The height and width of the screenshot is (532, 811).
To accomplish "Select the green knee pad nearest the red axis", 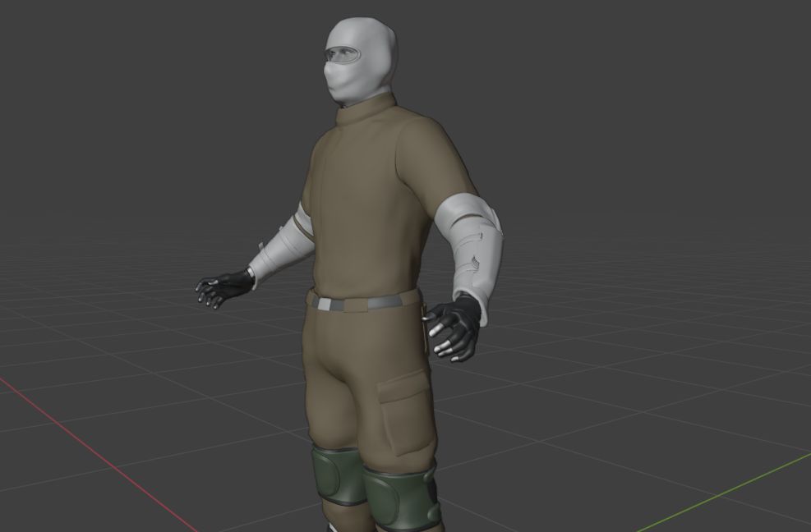I will [337, 475].
